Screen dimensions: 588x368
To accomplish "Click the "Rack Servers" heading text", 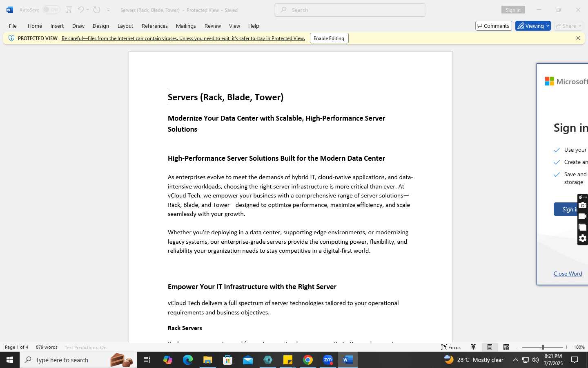I will 185,328.
